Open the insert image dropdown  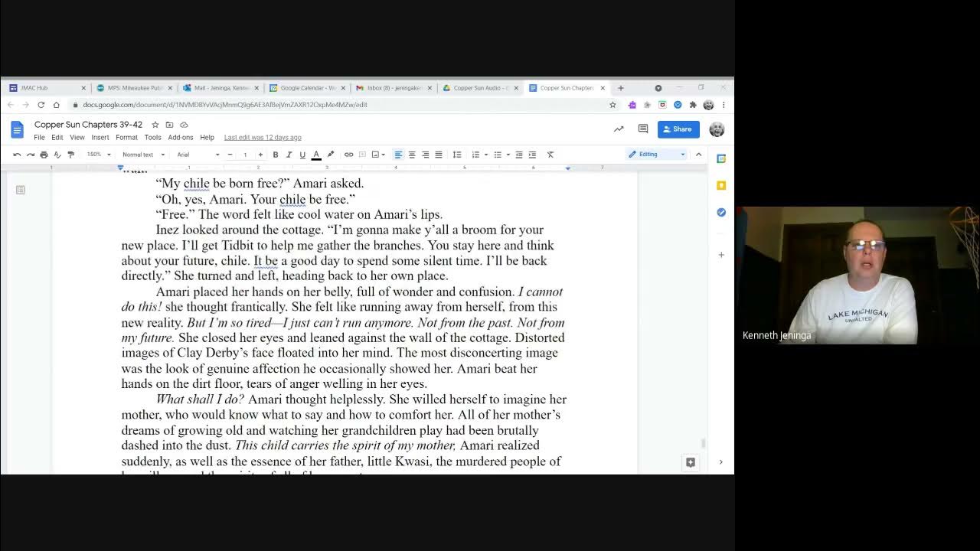click(x=377, y=155)
